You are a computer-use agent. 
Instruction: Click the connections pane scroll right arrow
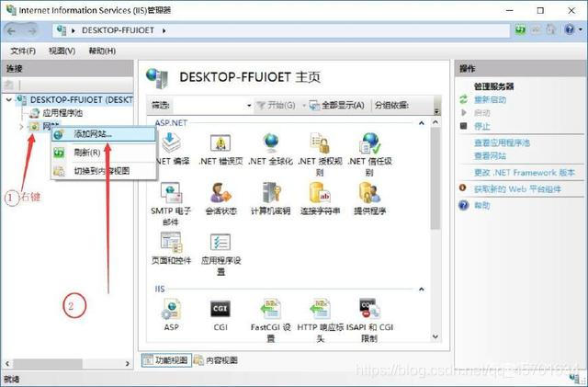[128, 363]
